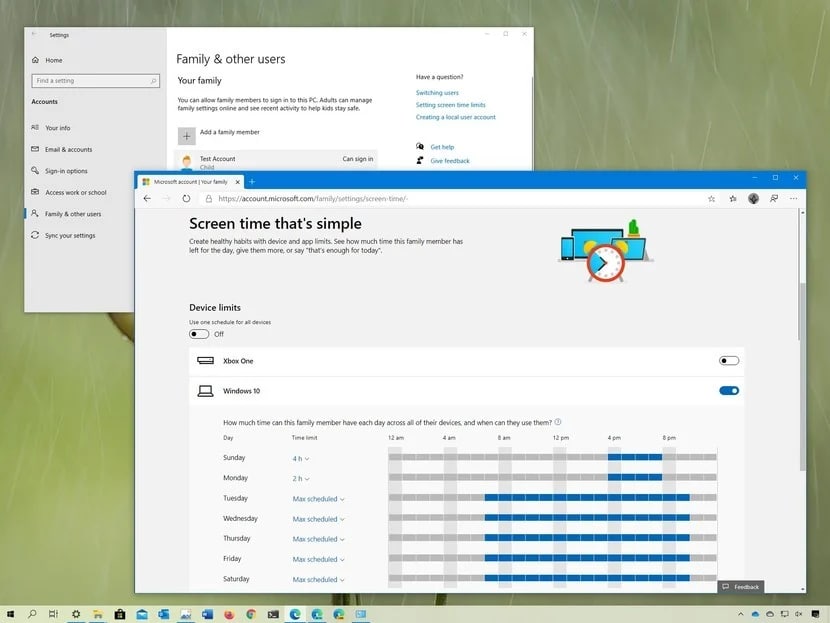Open Windows Start menu
Image resolution: width=830 pixels, height=623 pixels.
pos(10,614)
